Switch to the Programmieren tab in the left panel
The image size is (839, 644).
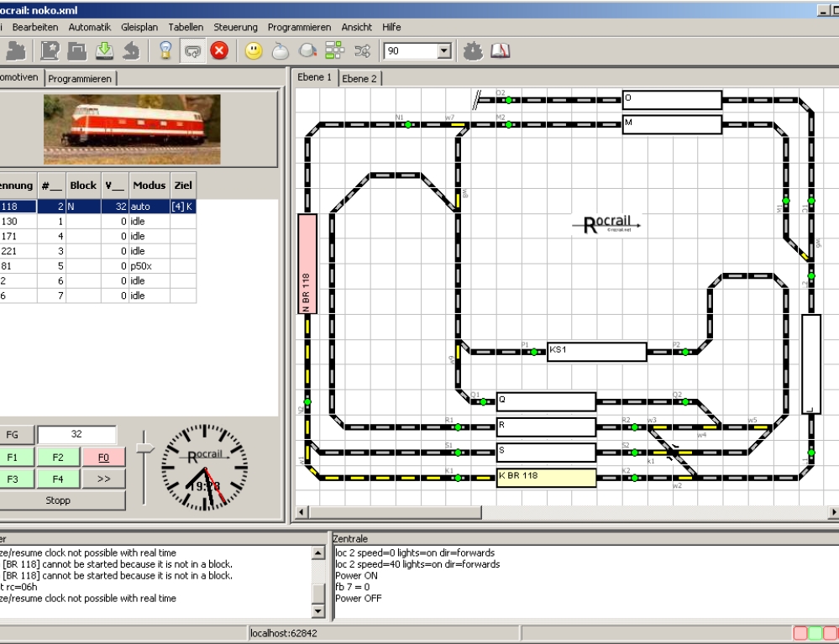[80, 79]
